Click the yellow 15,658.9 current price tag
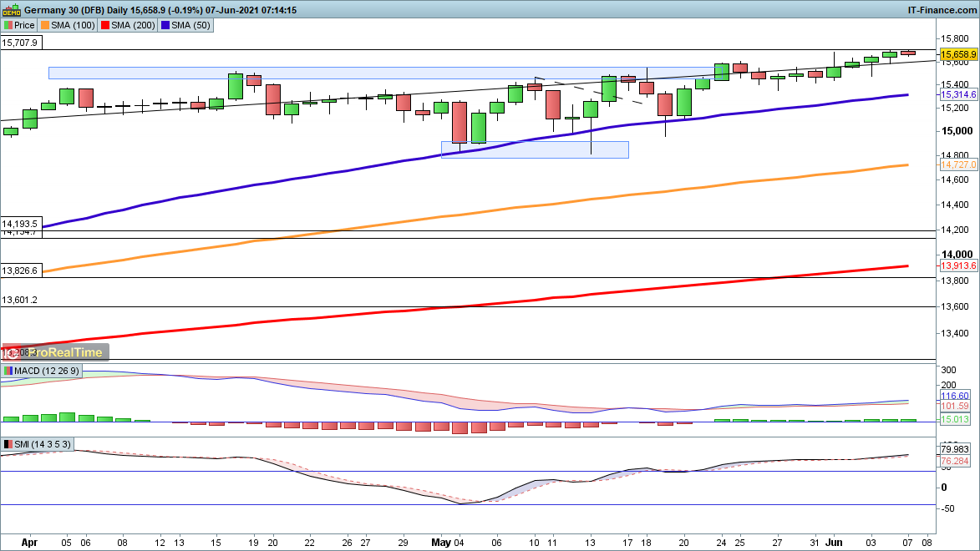 click(958, 53)
